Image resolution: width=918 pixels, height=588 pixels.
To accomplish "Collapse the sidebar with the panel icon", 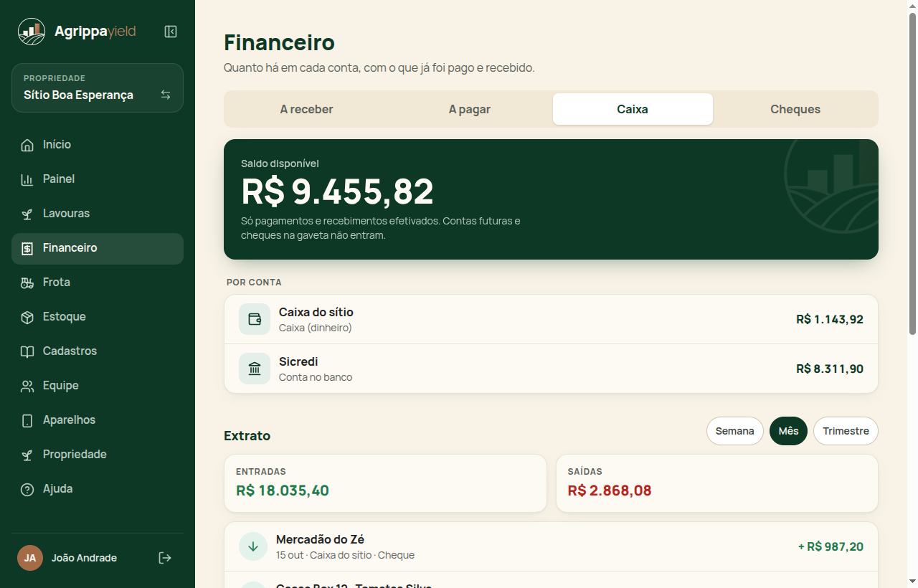I will 171,32.
